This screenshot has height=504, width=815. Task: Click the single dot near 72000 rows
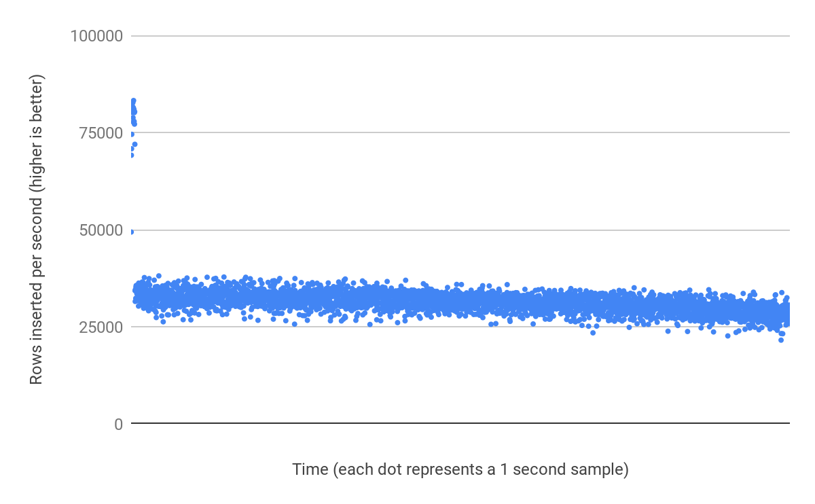(134, 144)
